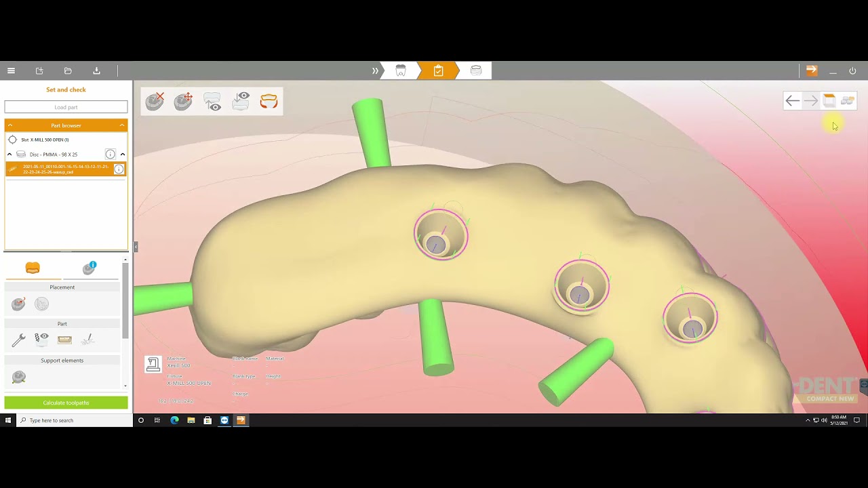Image resolution: width=868 pixels, height=488 pixels.
Task: Click the scroll up arrow of side panel
Action: pyautogui.click(x=125, y=259)
